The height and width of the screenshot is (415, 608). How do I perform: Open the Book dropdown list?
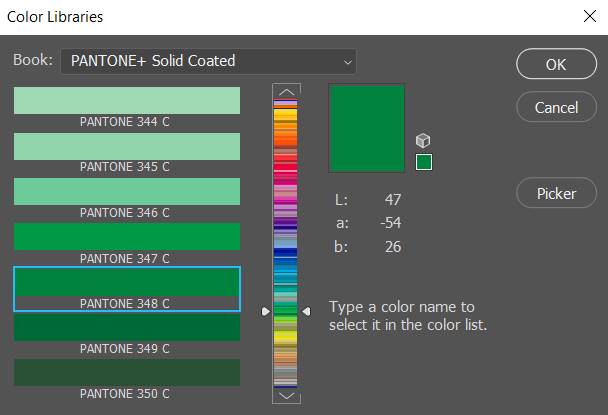[208, 61]
